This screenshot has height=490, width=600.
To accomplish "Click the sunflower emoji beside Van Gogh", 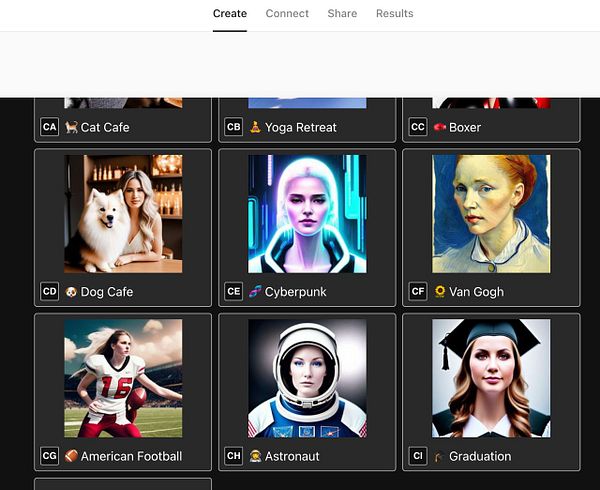I will click(x=440, y=291).
